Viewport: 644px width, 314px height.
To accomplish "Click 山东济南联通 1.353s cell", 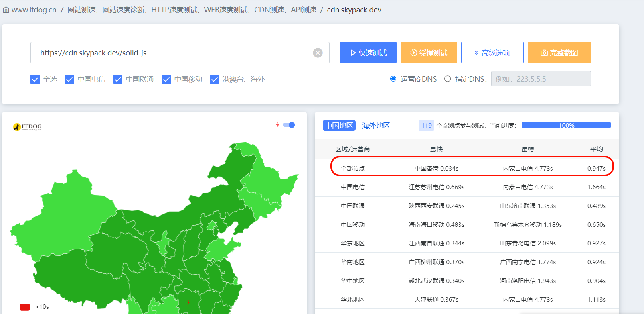I will (x=528, y=206).
